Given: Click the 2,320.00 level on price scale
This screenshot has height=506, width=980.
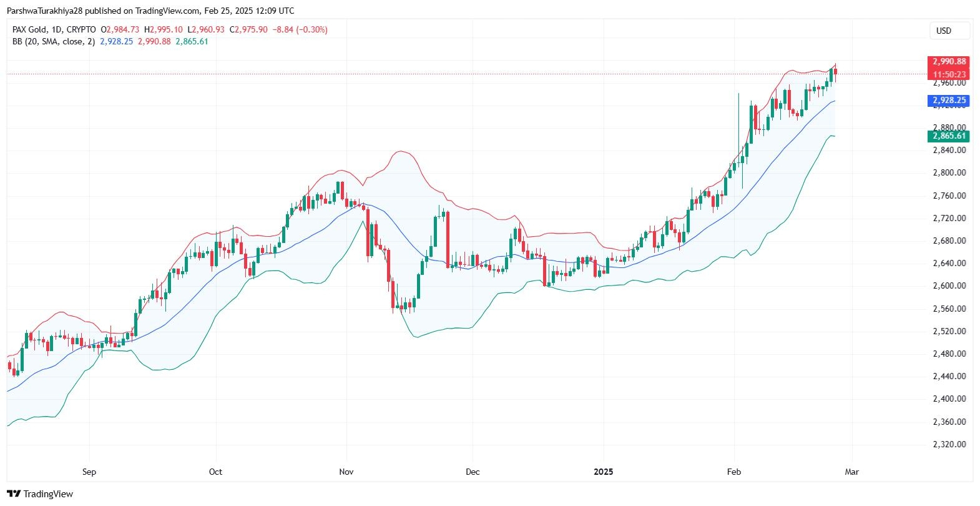Looking at the screenshot, I should pyautogui.click(x=949, y=444).
